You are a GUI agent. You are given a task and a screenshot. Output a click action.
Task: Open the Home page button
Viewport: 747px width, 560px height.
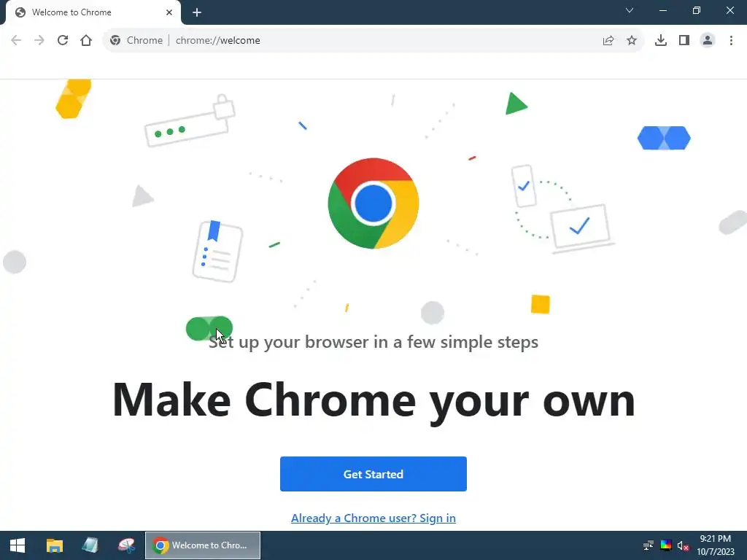tap(86, 41)
